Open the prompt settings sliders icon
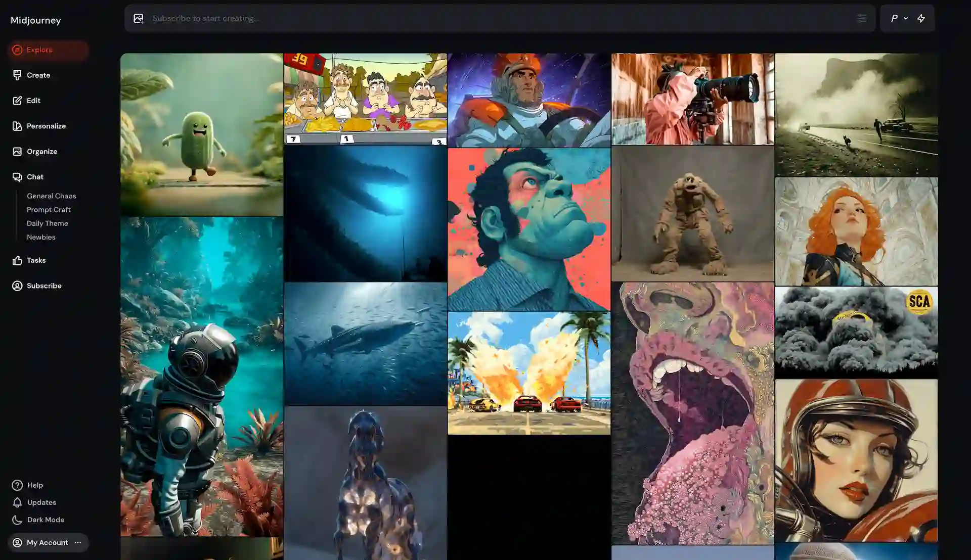This screenshot has width=971, height=560. 861,19
